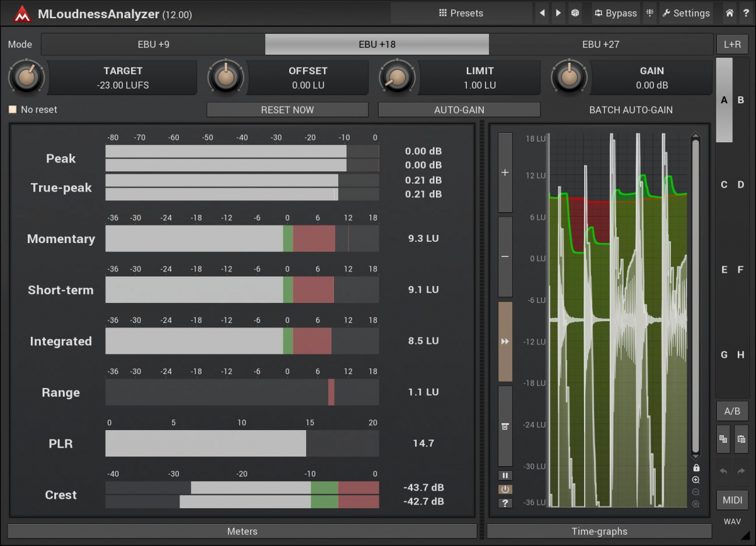Select preset slot F

point(741,270)
